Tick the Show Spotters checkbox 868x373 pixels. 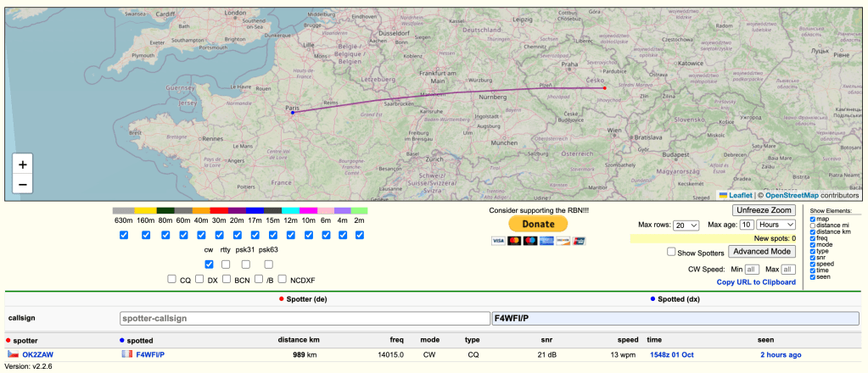pos(671,252)
